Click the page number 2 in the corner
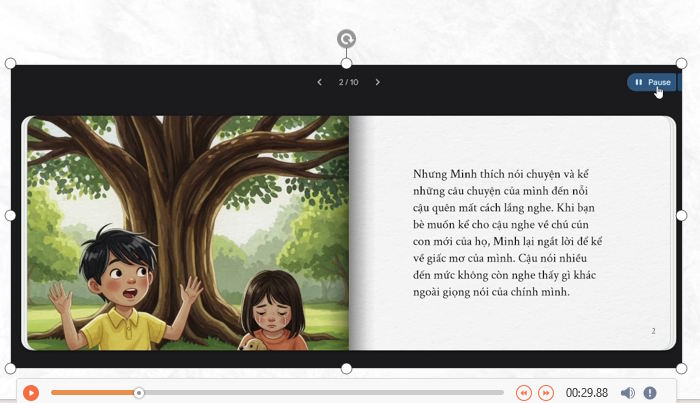 [x=653, y=331]
